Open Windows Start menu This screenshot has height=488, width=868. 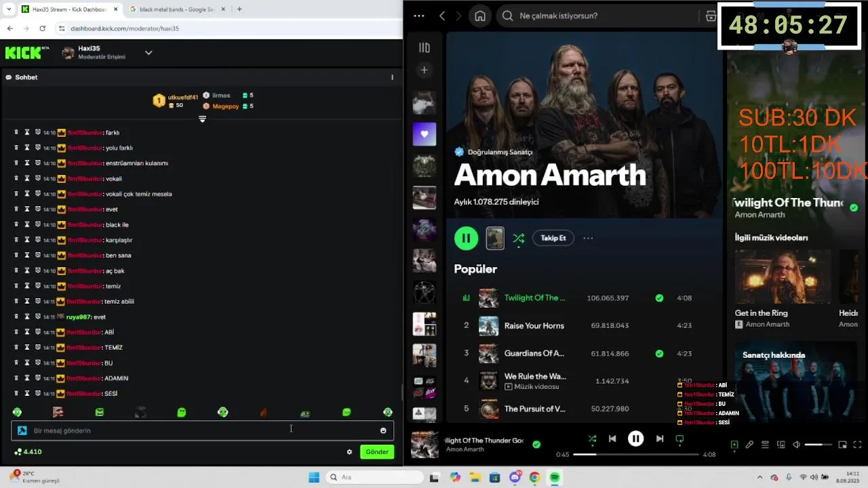[x=313, y=477]
